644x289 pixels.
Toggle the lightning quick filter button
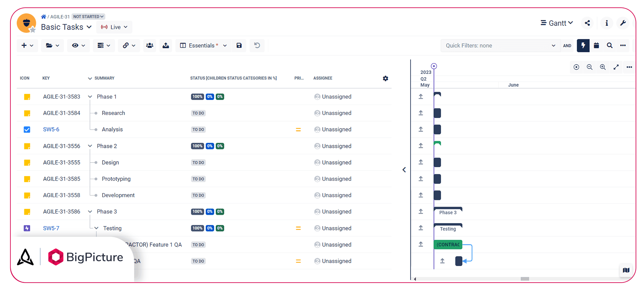(583, 46)
